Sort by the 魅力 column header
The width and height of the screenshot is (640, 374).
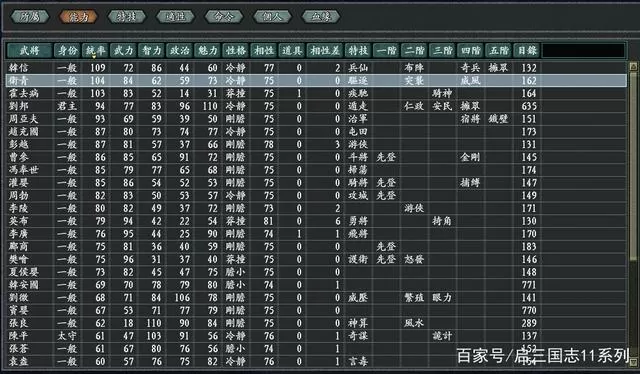pos(208,51)
